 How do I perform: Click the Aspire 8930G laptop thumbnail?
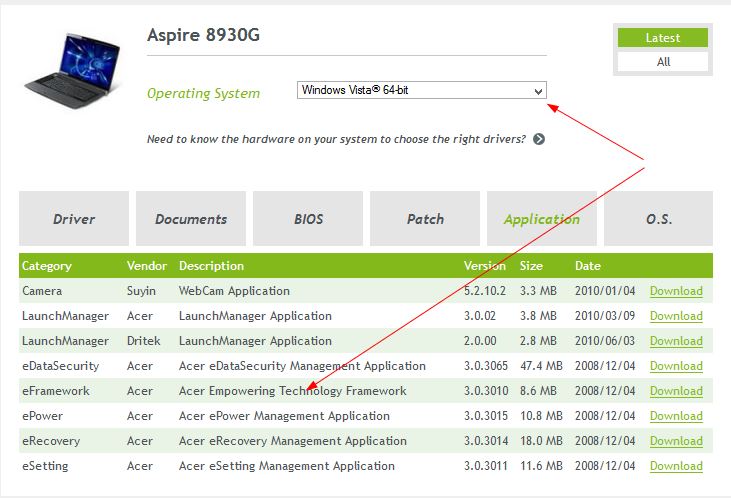(73, 71)
